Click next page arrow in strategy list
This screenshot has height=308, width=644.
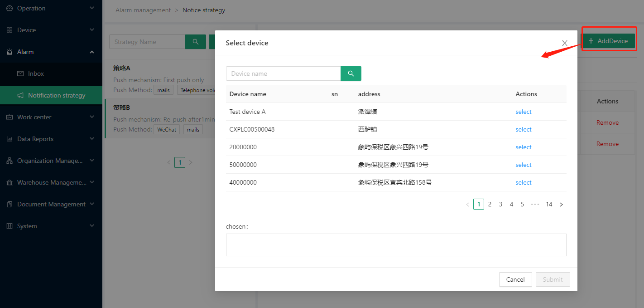[191, 162]
